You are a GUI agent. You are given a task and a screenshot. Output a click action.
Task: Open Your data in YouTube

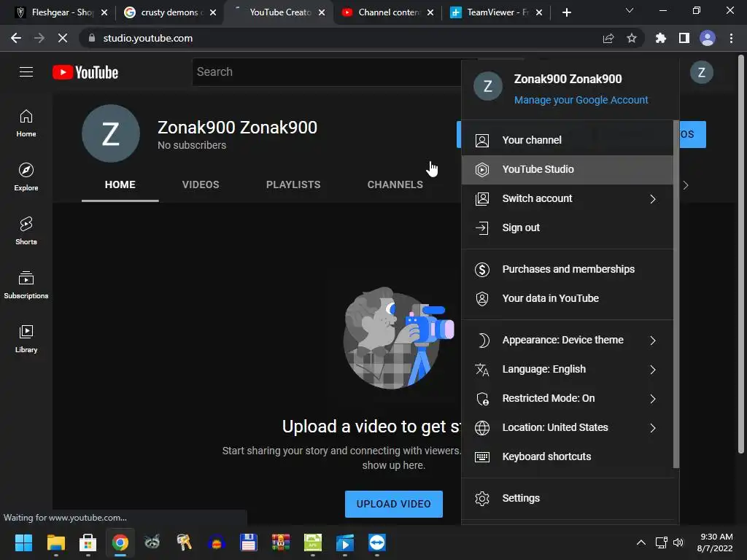click(567, 298)
